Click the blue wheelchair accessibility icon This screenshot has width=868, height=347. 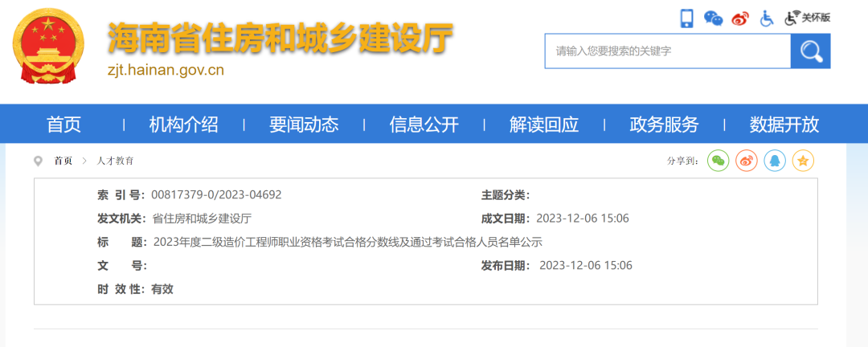point(766,18)
